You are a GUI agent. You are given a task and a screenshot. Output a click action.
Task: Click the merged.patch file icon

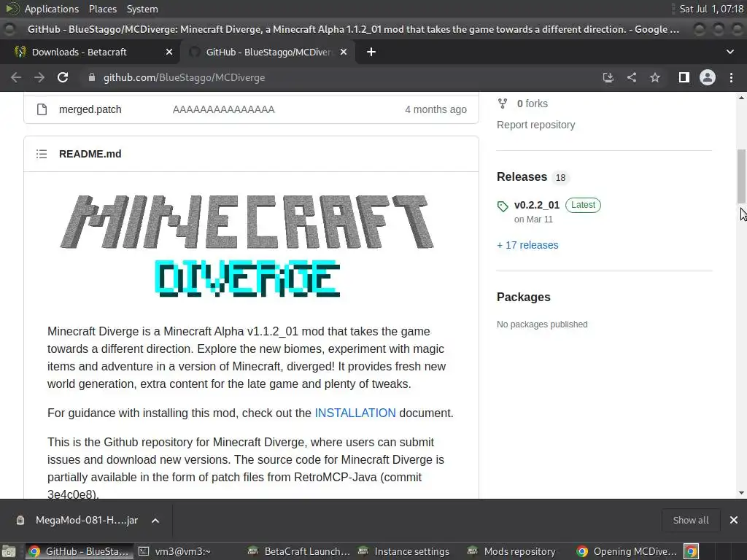click(42, 109)
